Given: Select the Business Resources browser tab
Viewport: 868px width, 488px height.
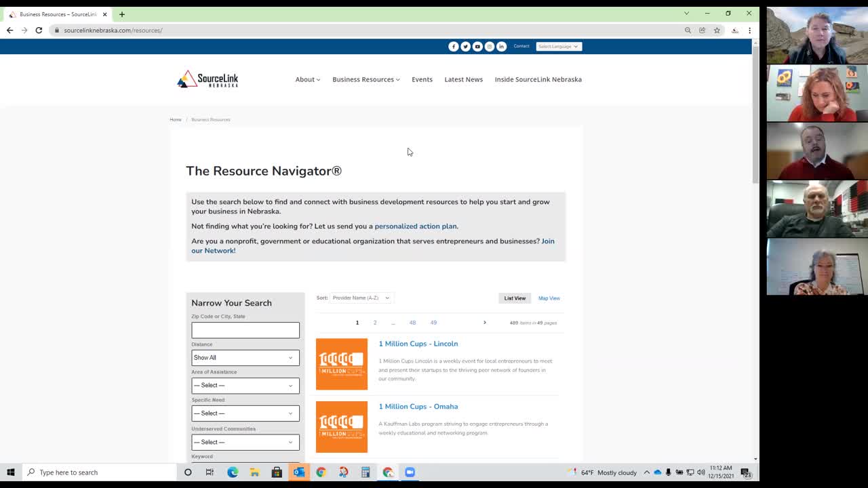Looking at the screenshot, I should click(58, 14).
